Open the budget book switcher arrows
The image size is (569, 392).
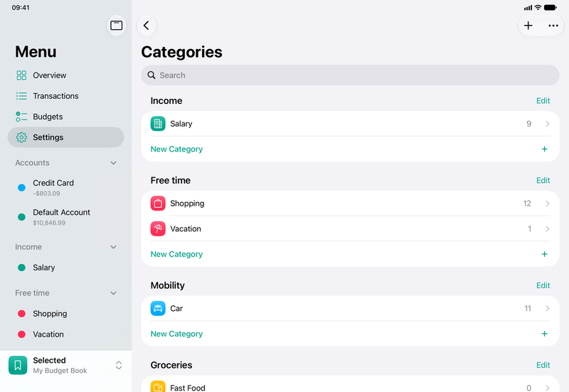pos(119,365)
